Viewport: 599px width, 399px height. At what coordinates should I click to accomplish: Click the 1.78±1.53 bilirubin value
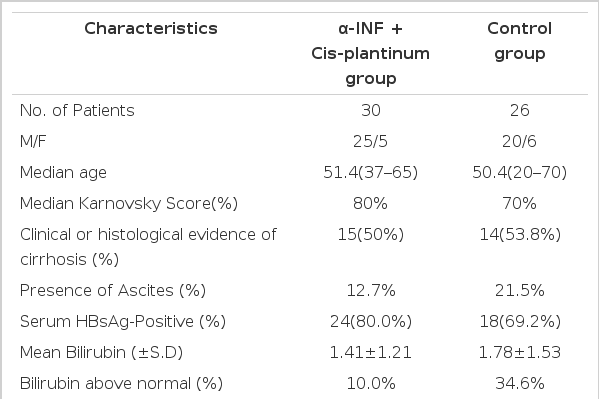pyautogui.click(x=520, y=352)
